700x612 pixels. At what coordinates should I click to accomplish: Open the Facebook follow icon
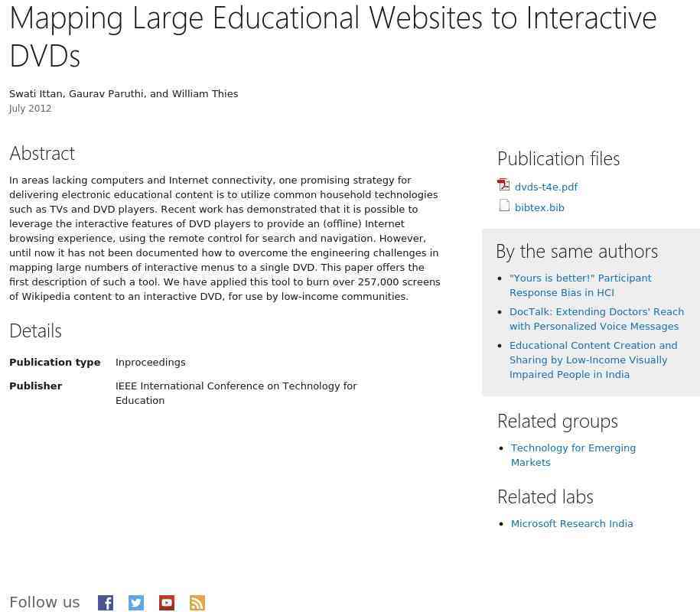(x=106, y=603)
